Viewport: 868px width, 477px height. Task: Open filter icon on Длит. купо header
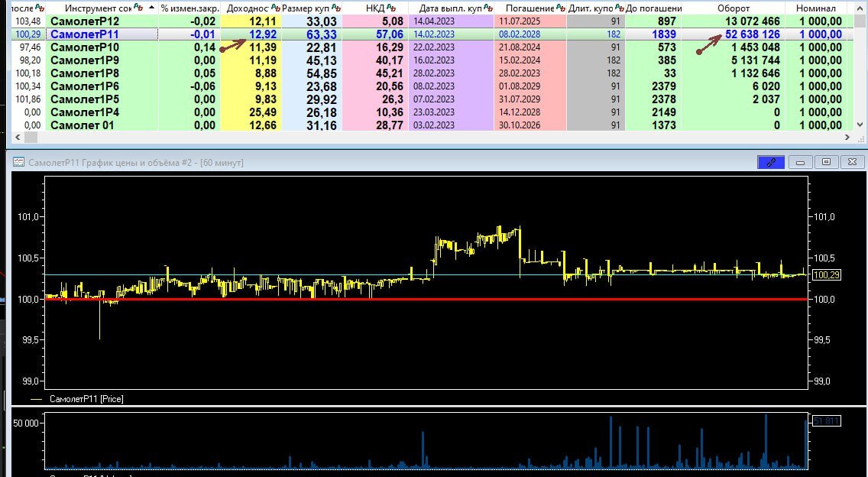620,8
